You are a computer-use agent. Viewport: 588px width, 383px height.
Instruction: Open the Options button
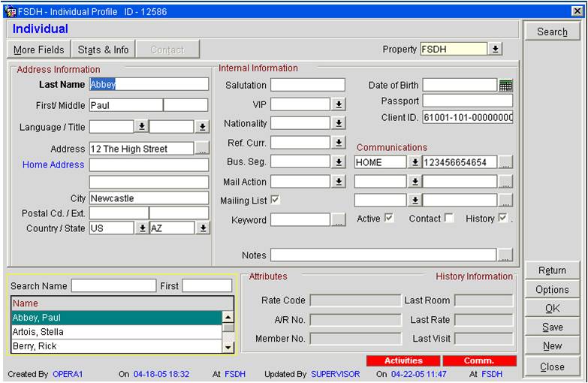[552, 290]
